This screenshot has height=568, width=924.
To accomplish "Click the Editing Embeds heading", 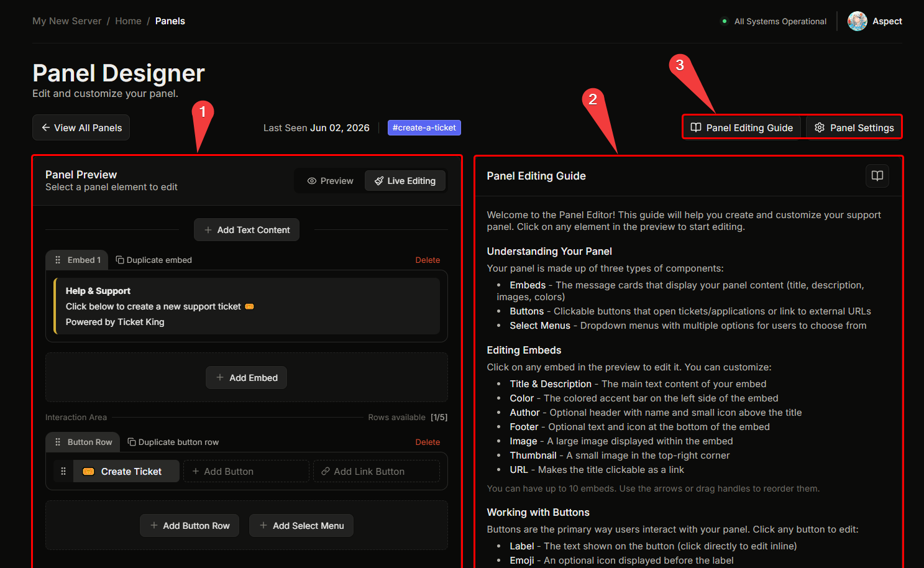I will [524, 350].
